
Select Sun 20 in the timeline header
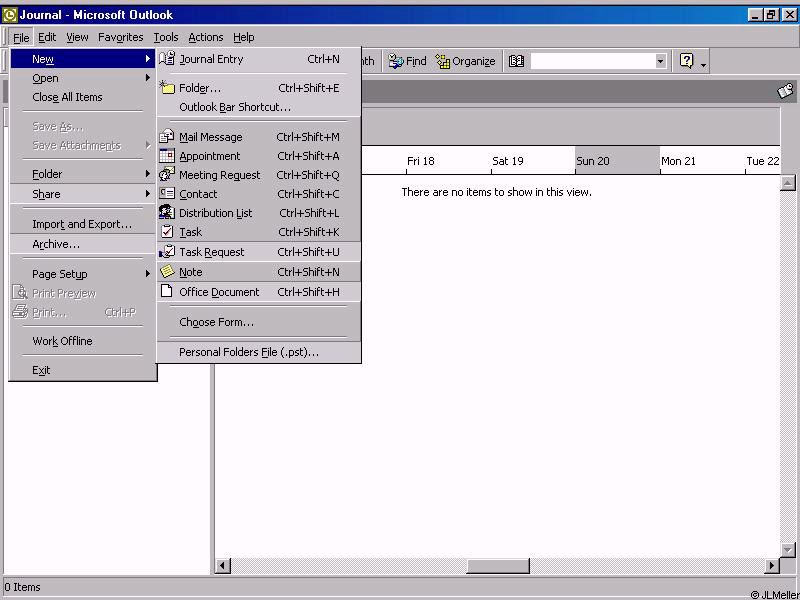click(x=593, y=161)
